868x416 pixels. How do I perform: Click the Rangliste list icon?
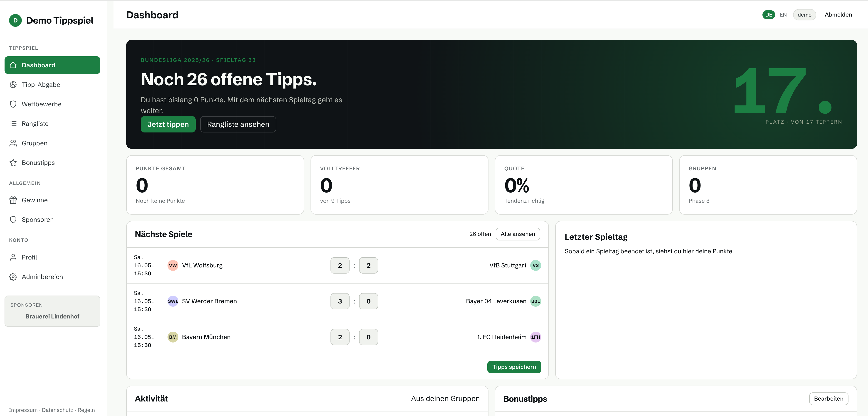[13, 124]
